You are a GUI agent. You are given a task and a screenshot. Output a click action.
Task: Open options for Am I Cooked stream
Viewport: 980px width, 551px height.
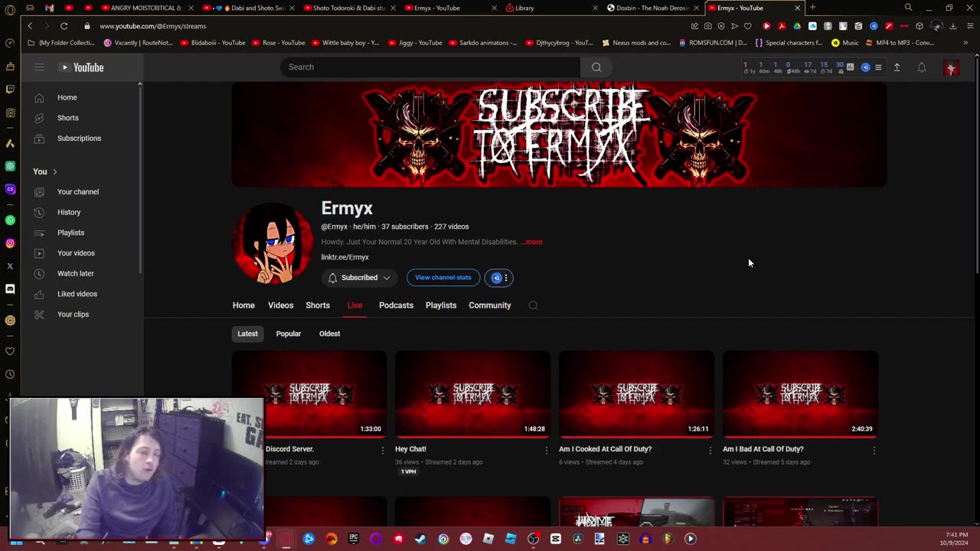(x=710, y=451)
